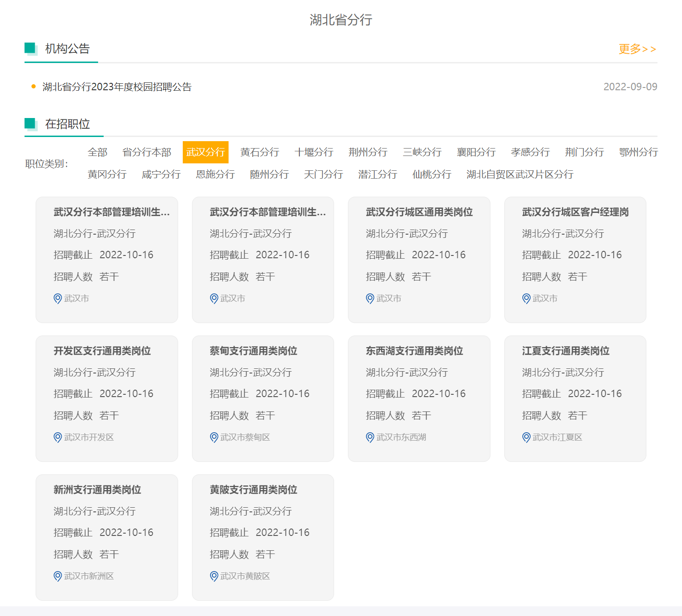Open 开发区支行通用类岗位 job title
Screen dimensions: 682x616
click(102, 351)
